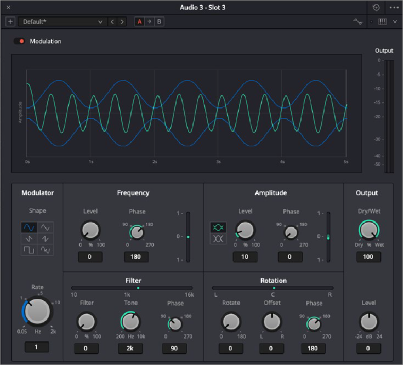This screenshot has width=403, height=365.
Task: Select the triangle wave modulator shape
Action: (x=45, y=228)
